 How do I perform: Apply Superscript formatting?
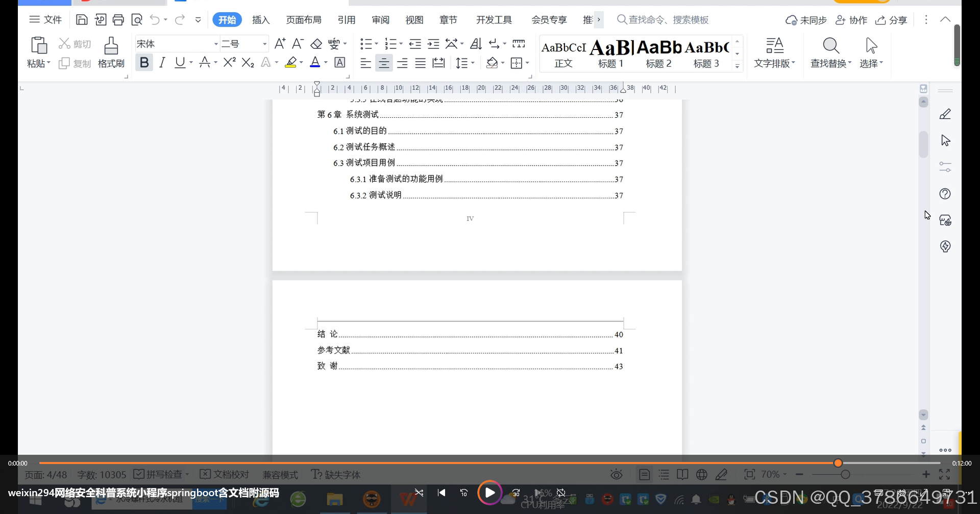(230, 62)
